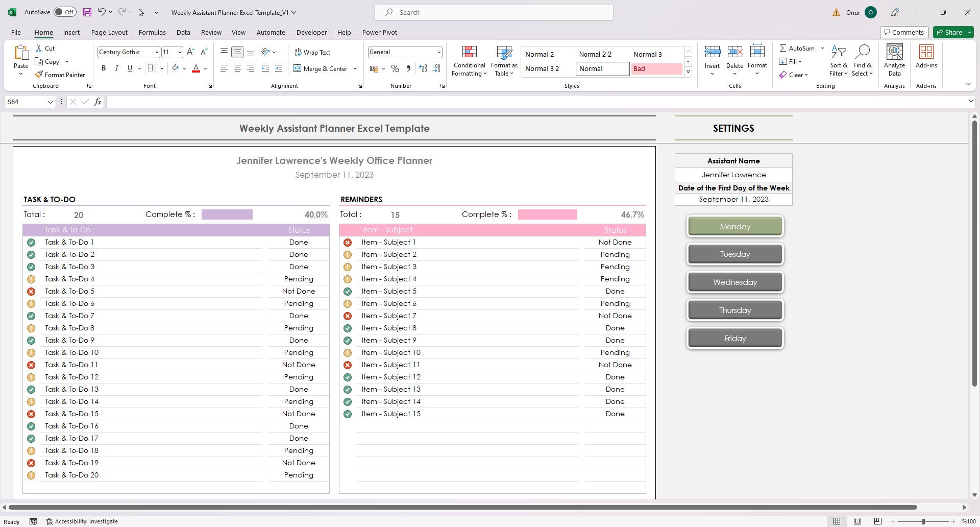Change font color using the Font Color swatch
This screenshot has height=527, width=980.
click(x=196, y=68)
